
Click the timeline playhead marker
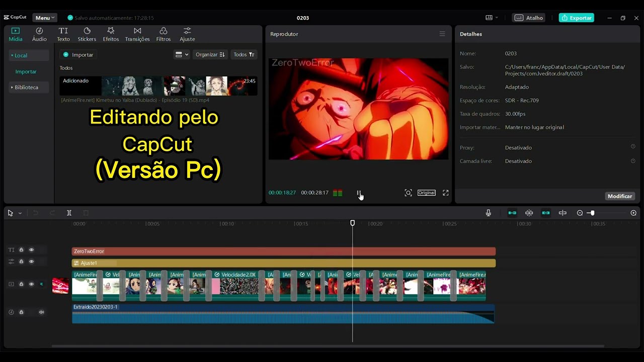tap(353, 223)
